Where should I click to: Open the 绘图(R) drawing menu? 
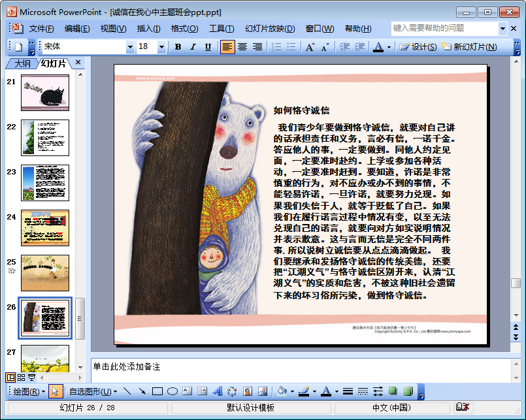tap(29, 391)
